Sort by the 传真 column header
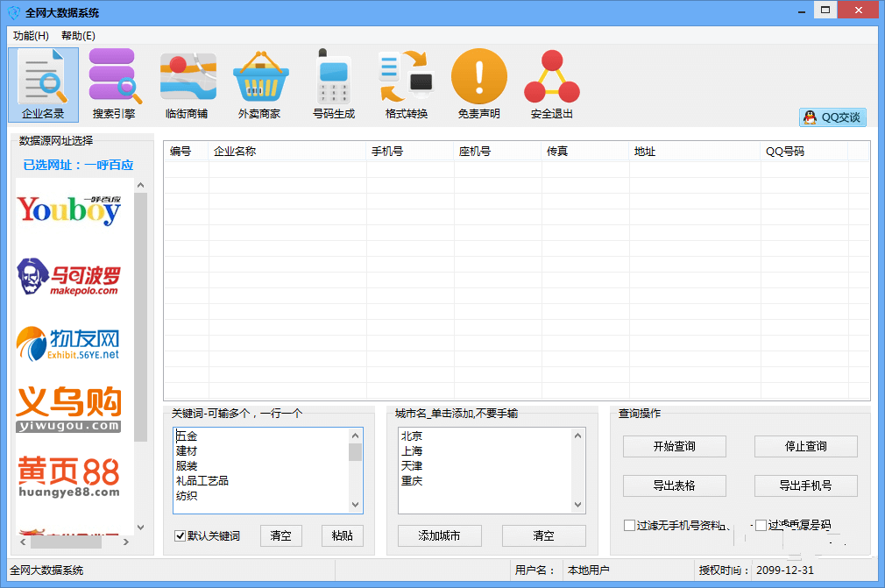885x588 pixels. click(x=585, y=152)
